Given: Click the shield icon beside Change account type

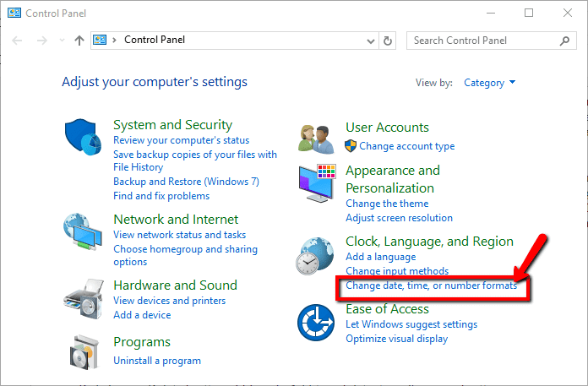Looking at the screenshot, I should click(351, 146).
